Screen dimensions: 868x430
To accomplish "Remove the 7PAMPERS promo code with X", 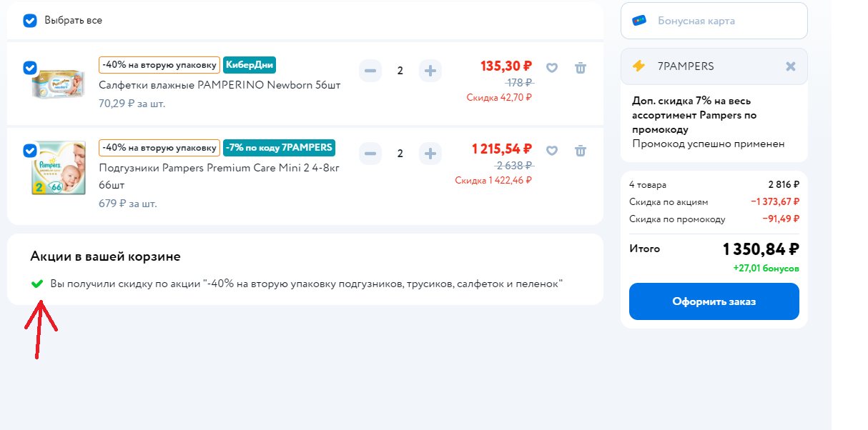I will pyautogui.click(x=790, y=66).
